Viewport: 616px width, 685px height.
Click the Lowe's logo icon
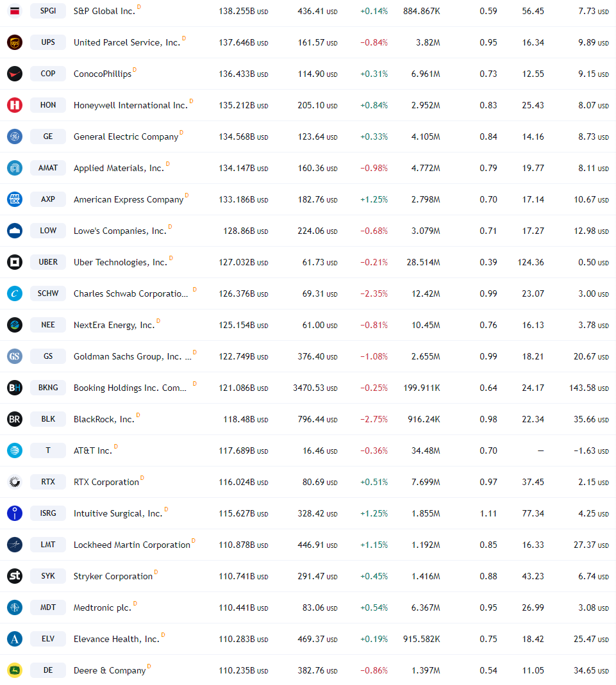point(15,231)
